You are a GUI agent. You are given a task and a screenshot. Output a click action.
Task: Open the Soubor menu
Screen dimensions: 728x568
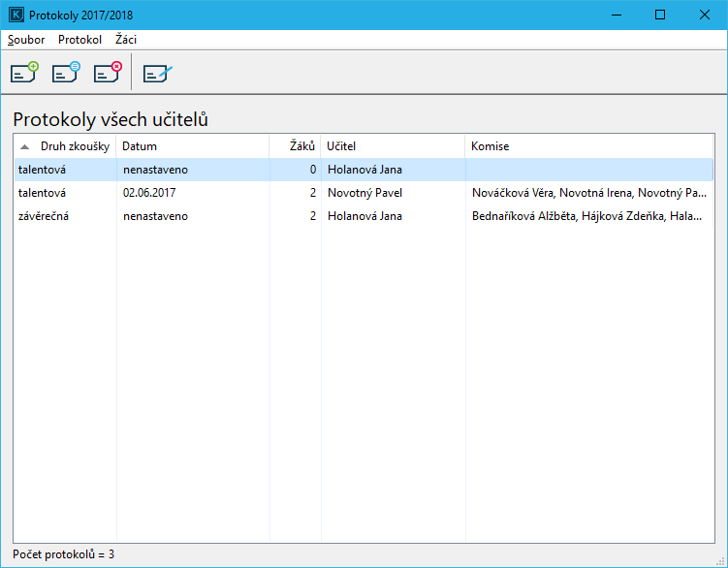26,40
